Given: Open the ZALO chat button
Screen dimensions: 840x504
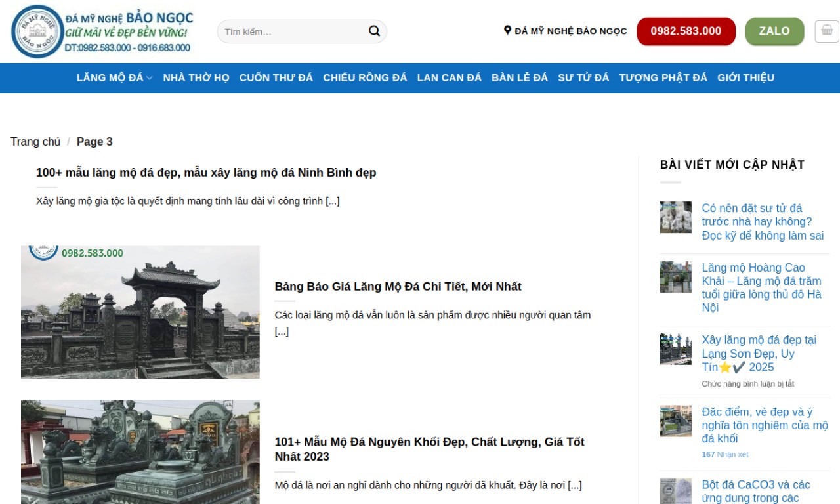Looking at the screenshot, I should pyautogui.click(x=774, y=31).
